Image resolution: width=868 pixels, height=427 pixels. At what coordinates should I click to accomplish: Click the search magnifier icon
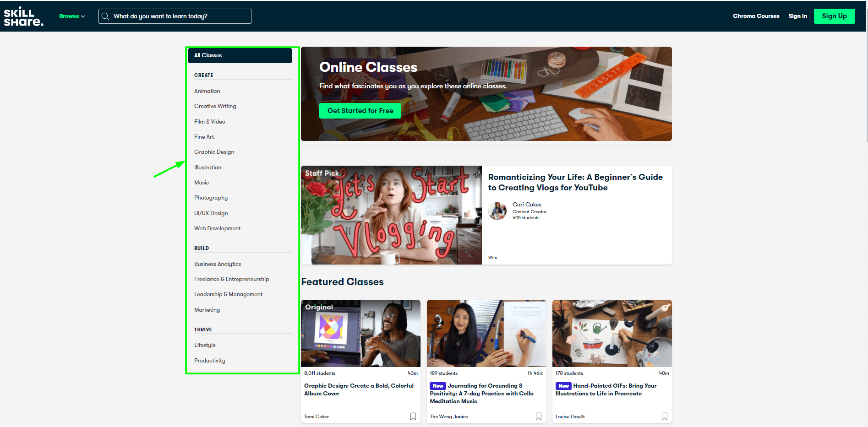point(105,16)
